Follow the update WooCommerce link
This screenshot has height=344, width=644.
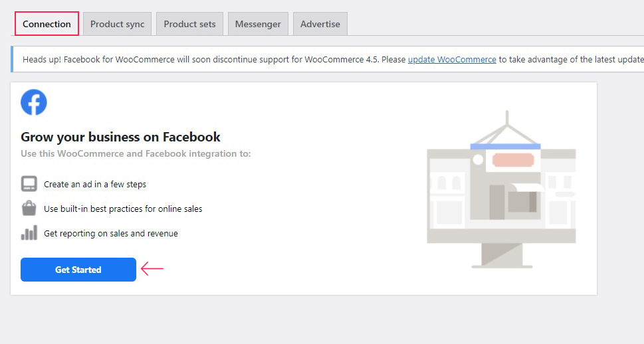pos(452,60)
